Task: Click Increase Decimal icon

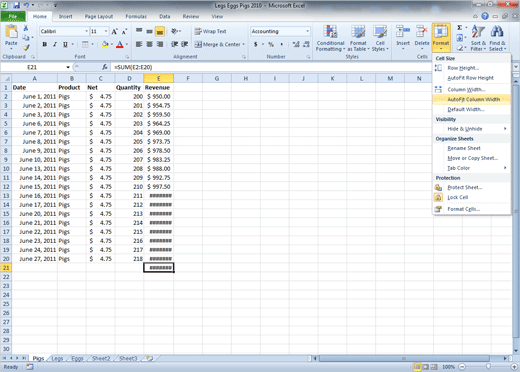Action: 296,44
